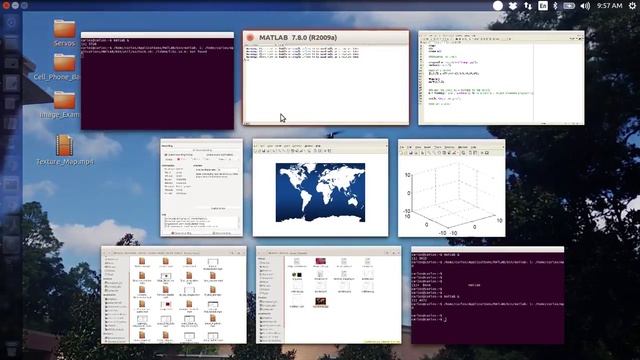Viewport: 640px width, 360px height.
Task: Open the Servos folder on the desktop
Action: [64, 33]
